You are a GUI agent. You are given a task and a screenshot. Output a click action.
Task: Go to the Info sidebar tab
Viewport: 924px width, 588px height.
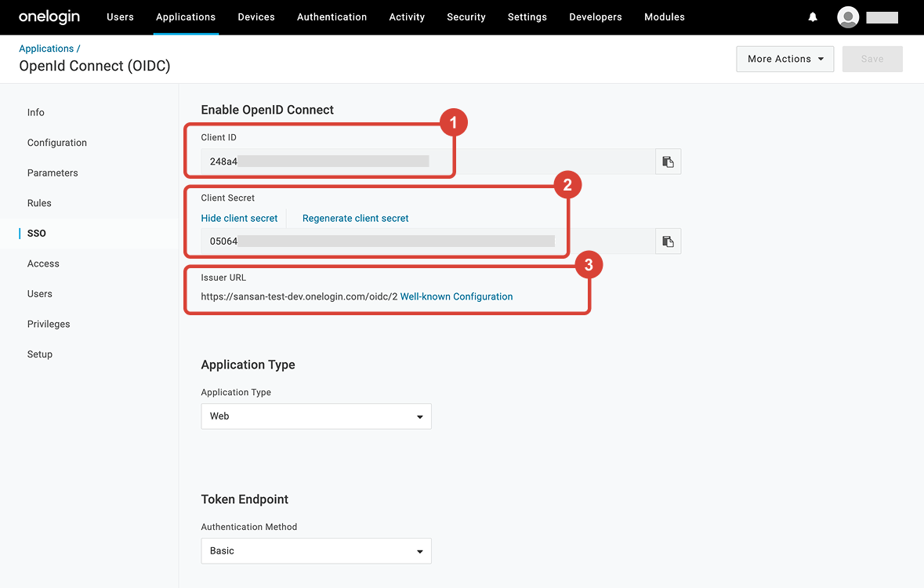point(36,112)
